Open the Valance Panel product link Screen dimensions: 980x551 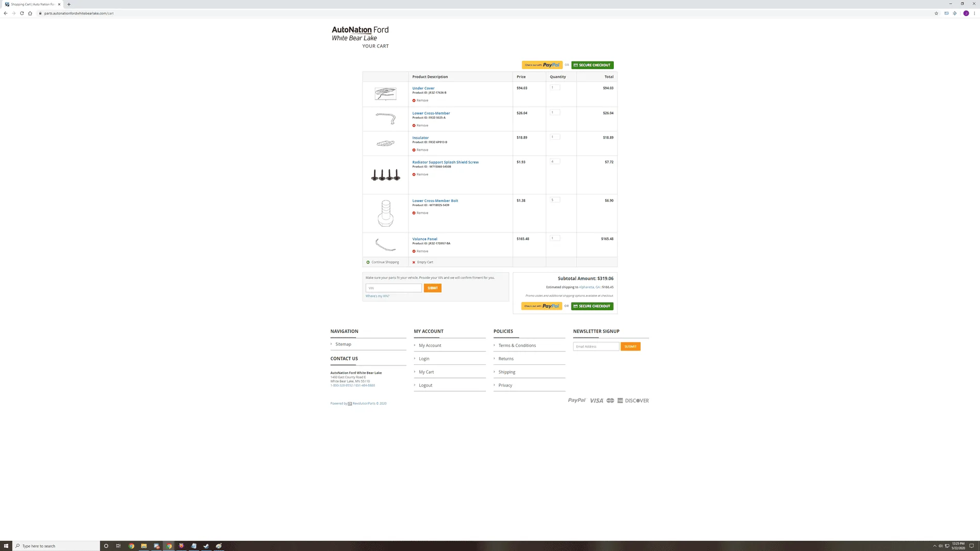tap(424, 239)
